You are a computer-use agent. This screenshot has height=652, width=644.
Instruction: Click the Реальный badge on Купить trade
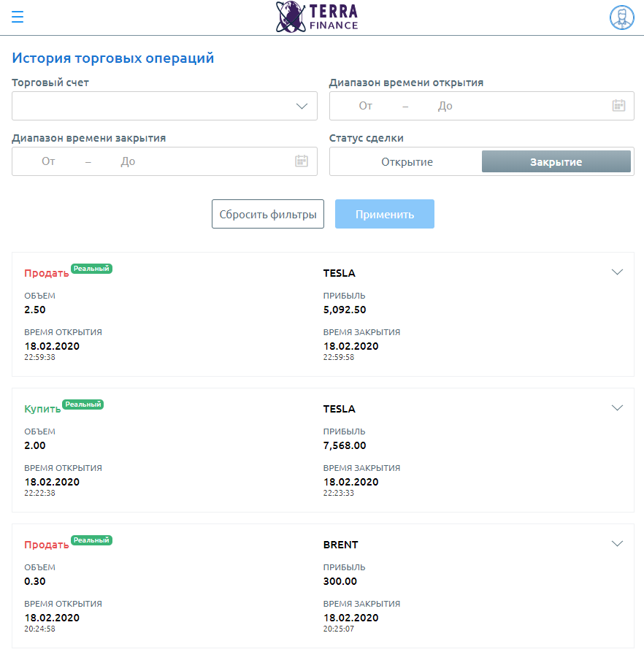83,404
